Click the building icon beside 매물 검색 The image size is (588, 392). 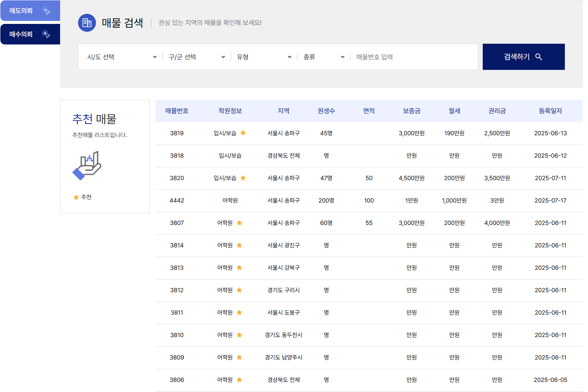click(x=87, y=23)
